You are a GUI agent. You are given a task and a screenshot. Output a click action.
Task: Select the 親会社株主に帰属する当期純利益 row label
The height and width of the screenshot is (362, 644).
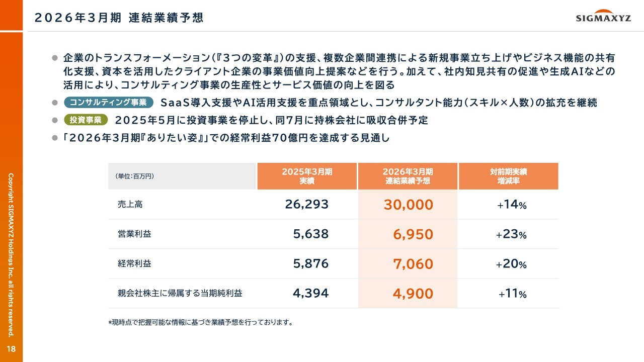click(180, 293)
